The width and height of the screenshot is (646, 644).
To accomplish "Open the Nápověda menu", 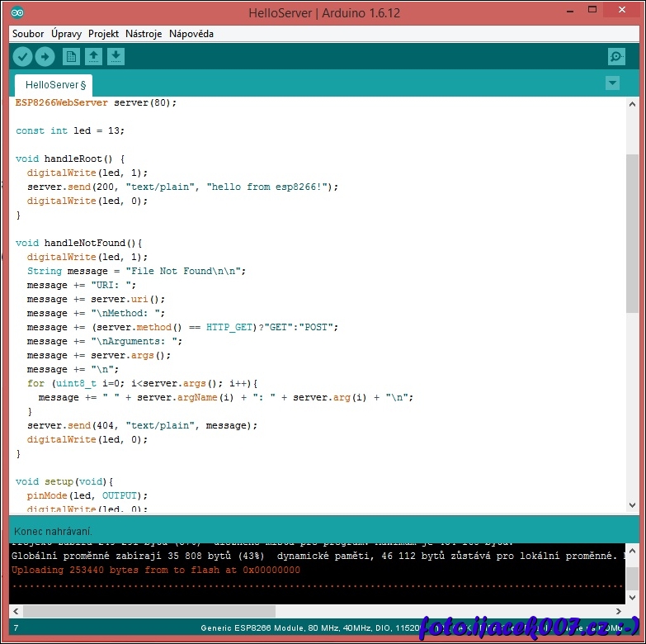I will click(191, 34).
